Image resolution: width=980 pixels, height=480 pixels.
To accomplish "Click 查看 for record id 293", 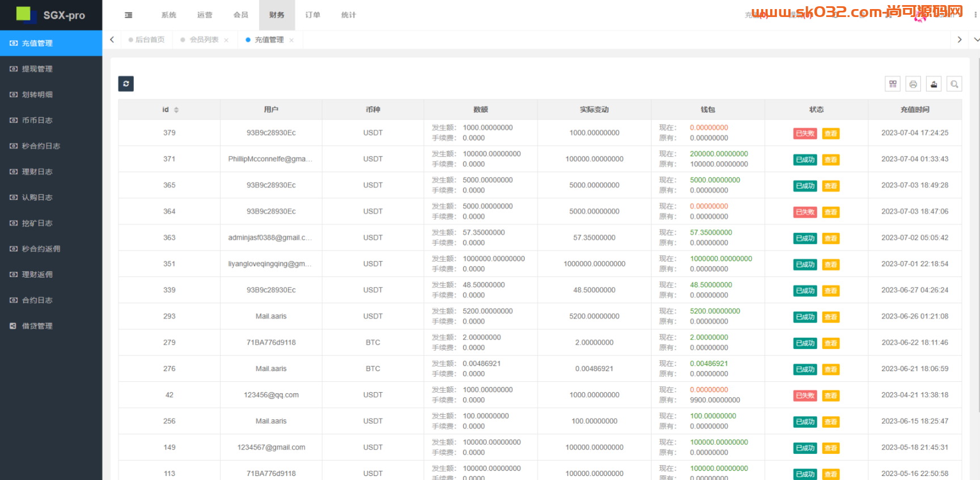I will pos(831,317).
